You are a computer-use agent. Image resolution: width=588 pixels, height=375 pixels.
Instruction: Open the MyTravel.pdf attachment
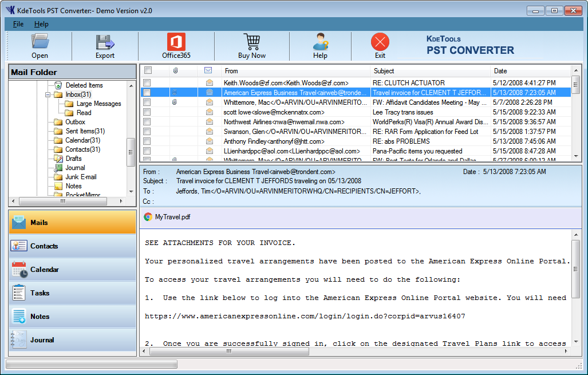coord(172,217)
